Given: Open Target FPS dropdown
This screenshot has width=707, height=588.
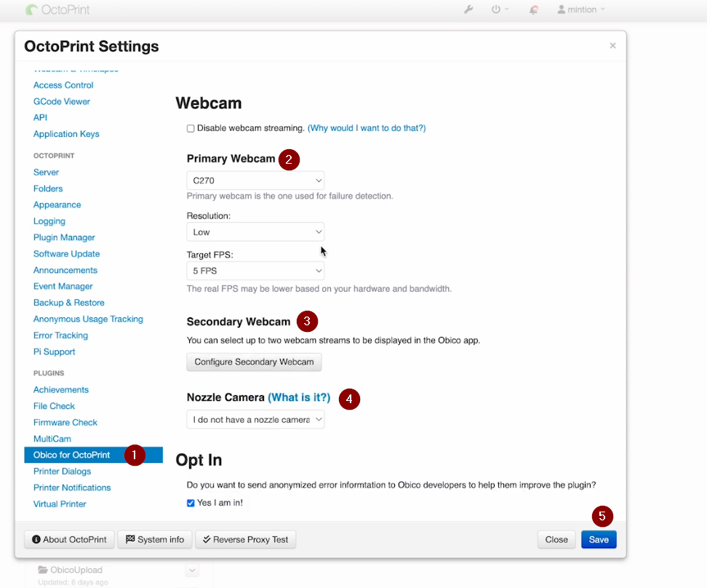Looking at the screenshot, I should click(255, 271).
